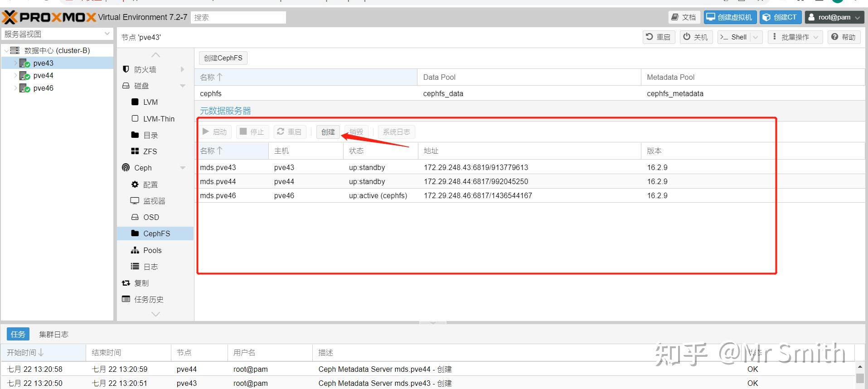This screenshot has width=868, height=389.
Task: Open the Ceph 监视器 monitor page
Action: point(155,201)
